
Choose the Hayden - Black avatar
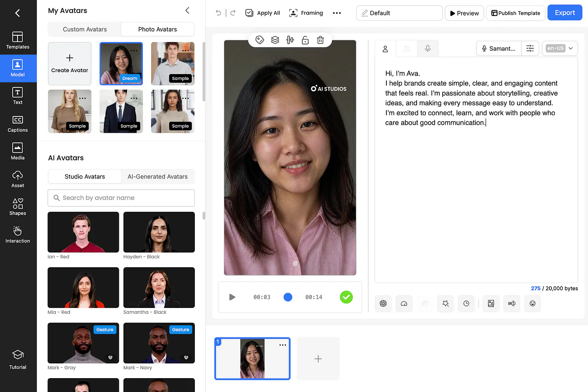(x=159, y=232)
